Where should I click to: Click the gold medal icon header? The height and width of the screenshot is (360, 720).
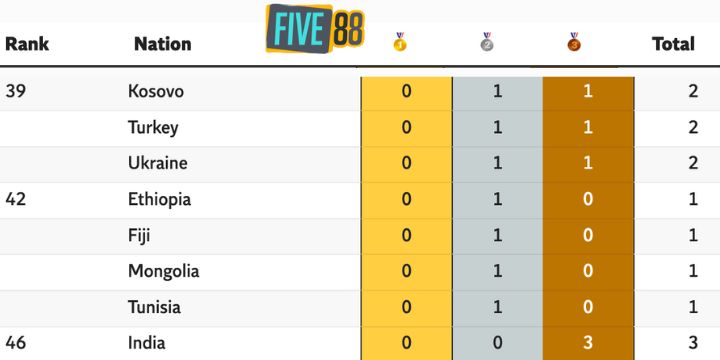pyautogui.click(x=400, y=42)
